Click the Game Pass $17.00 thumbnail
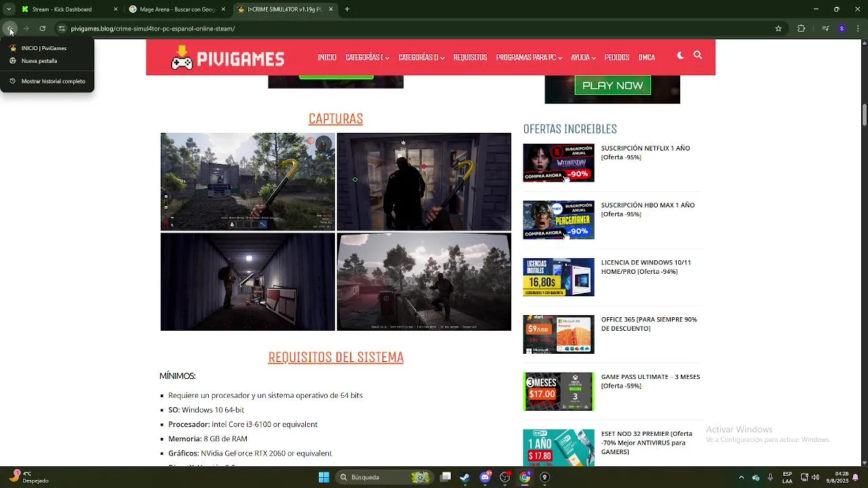Image resolution: width=868 pixels, height=488 pixels. (x=559, y=391)
